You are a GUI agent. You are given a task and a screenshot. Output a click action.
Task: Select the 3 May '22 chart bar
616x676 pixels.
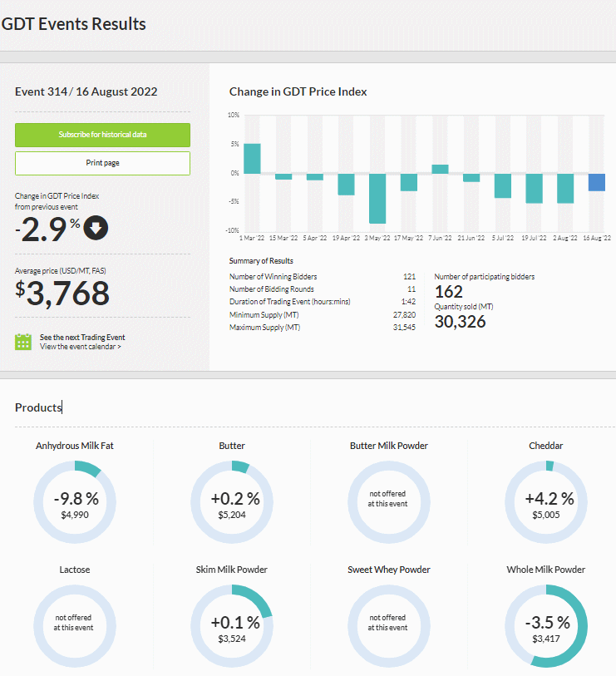point(377,199)
